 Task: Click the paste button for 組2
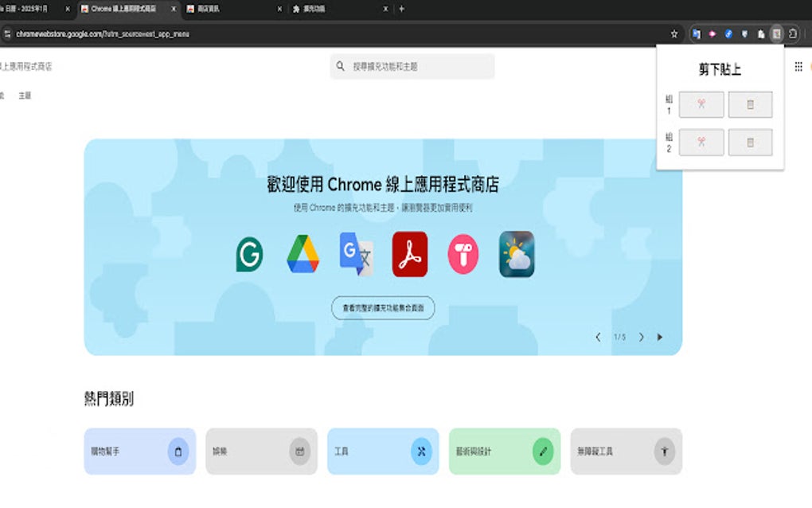[x=751, y=143]
